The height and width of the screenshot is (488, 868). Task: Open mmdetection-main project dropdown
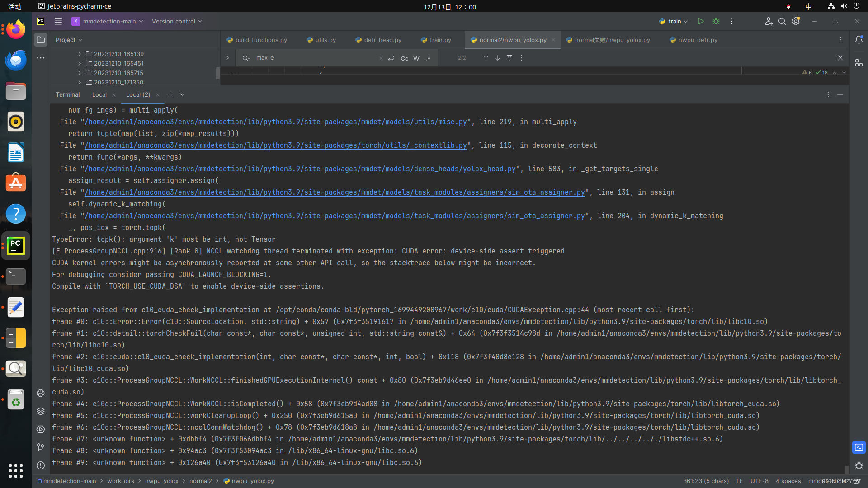pyautogui.click(x=108, y=21)
